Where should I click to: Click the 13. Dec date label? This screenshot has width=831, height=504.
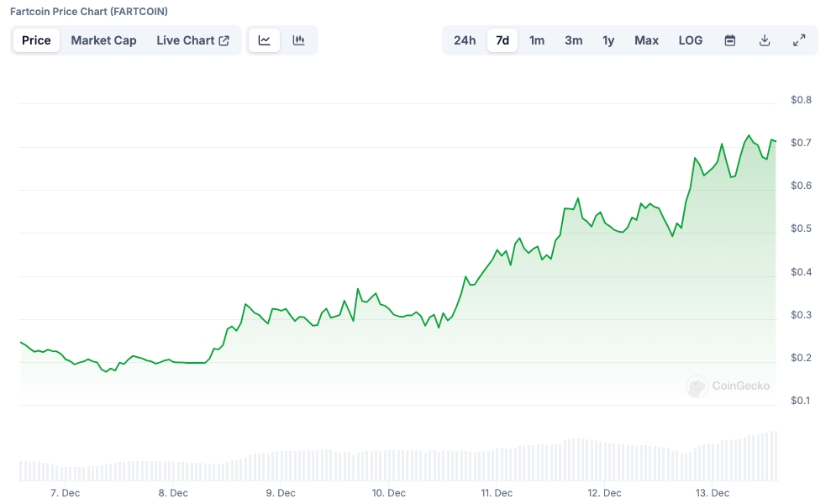713,493
